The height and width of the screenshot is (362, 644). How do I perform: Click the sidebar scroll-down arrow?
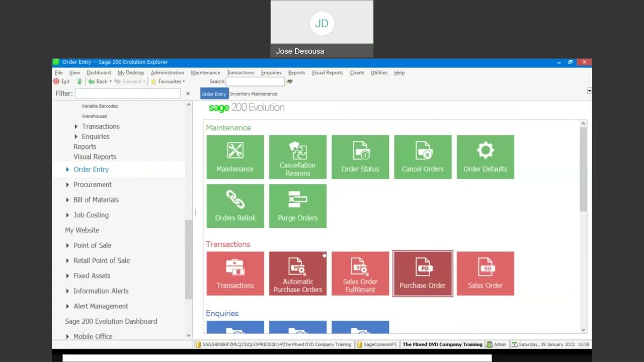point(189,335)
